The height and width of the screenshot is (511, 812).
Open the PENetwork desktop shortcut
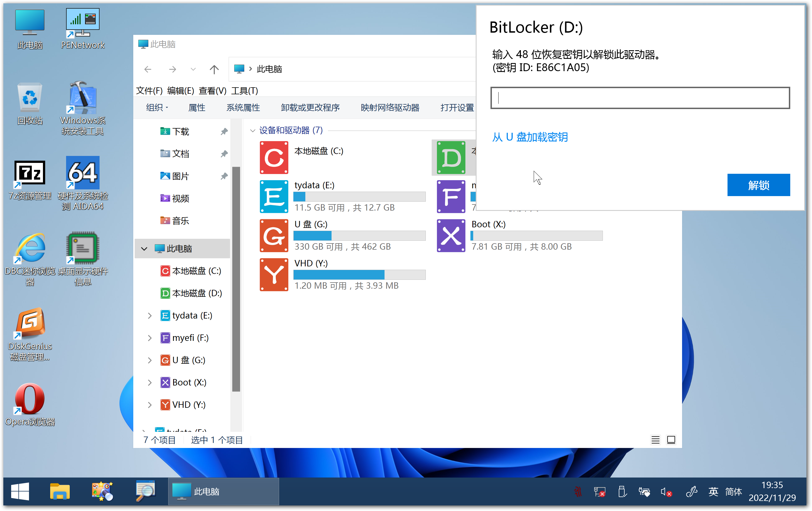pos(83,29)
